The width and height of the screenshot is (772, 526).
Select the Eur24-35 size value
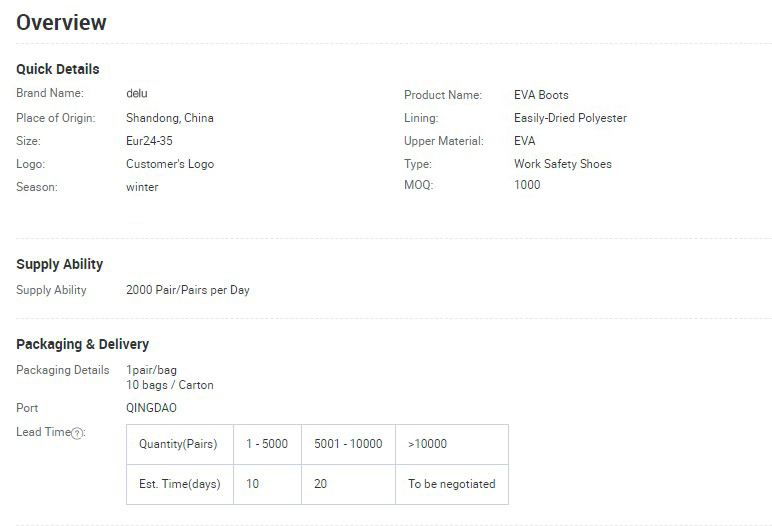pos(149,141)
